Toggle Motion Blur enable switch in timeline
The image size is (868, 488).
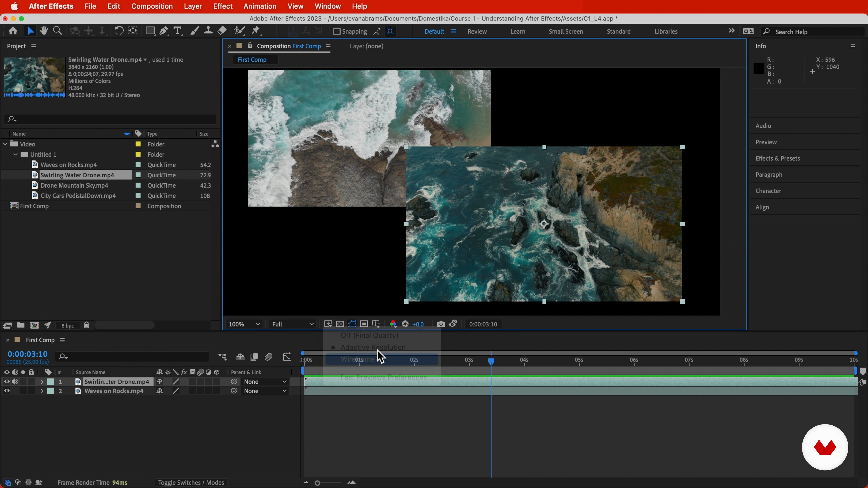[269, 357]
